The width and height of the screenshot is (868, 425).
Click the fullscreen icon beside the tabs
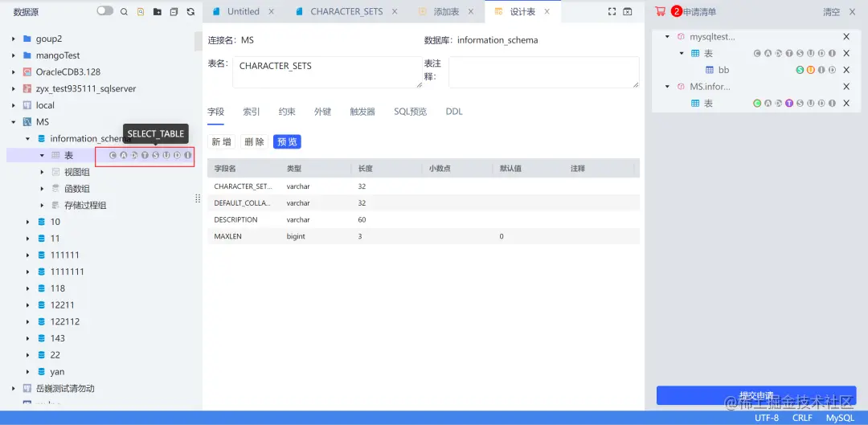[x=612, y=11]
